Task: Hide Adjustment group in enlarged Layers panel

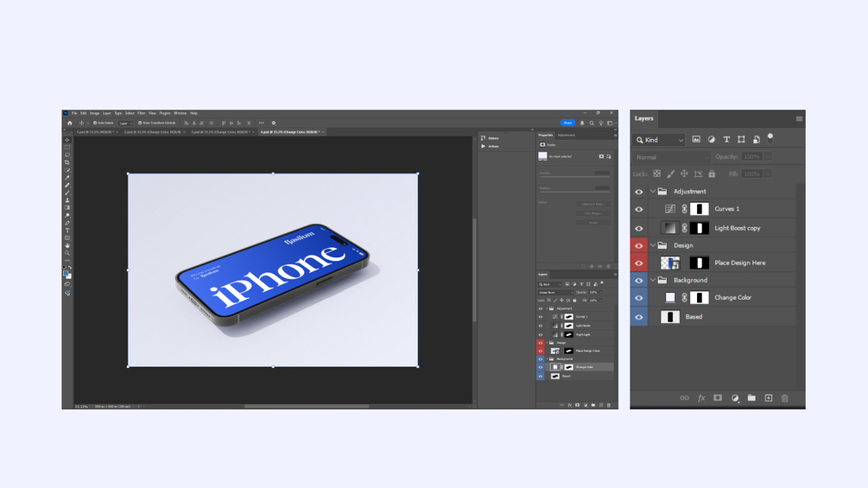Action: 639,192
